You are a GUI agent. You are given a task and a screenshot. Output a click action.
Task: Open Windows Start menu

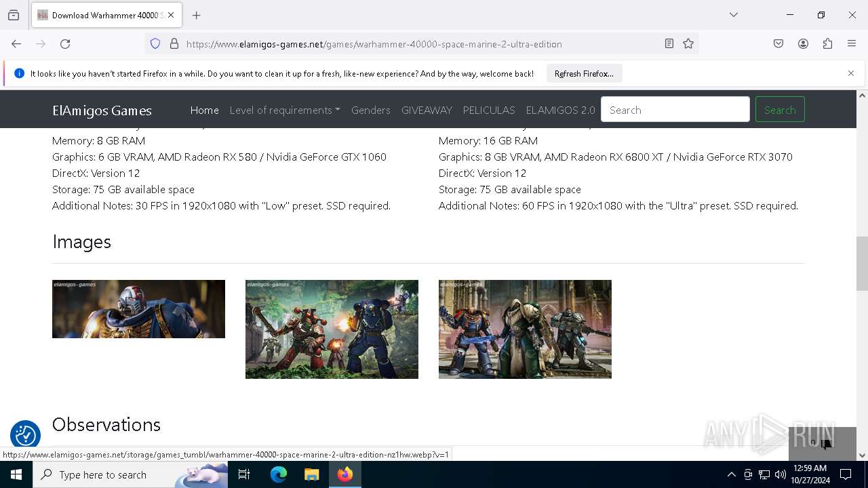(16, 474)
